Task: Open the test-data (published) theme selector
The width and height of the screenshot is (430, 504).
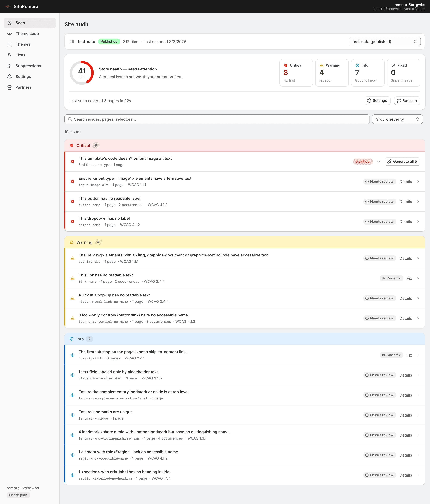Action: 385,42
